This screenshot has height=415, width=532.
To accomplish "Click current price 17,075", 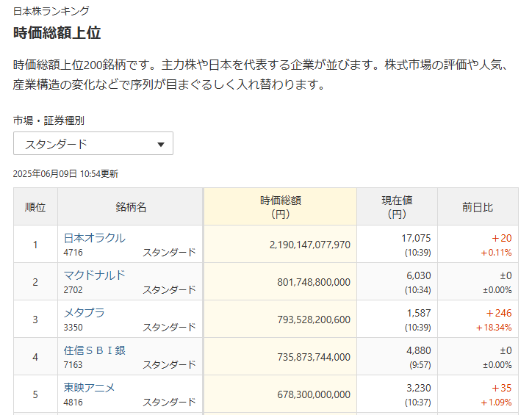I will [x=416, y=238].
